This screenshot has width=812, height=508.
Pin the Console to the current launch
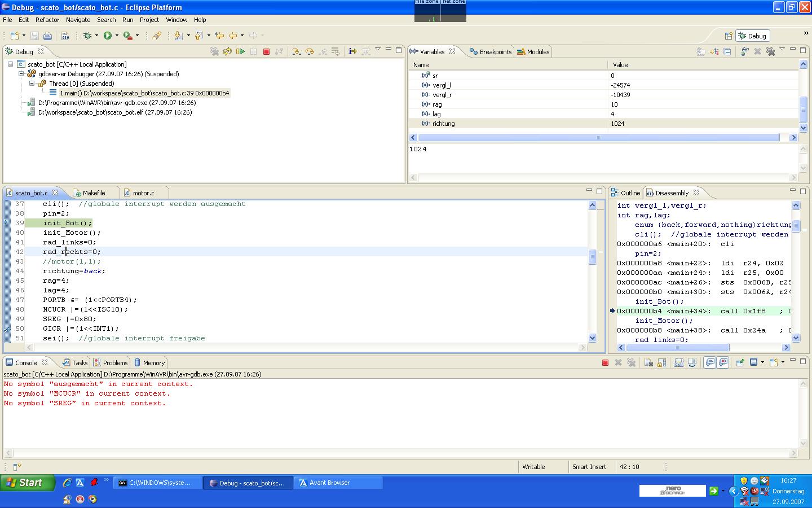coord(740,362)
